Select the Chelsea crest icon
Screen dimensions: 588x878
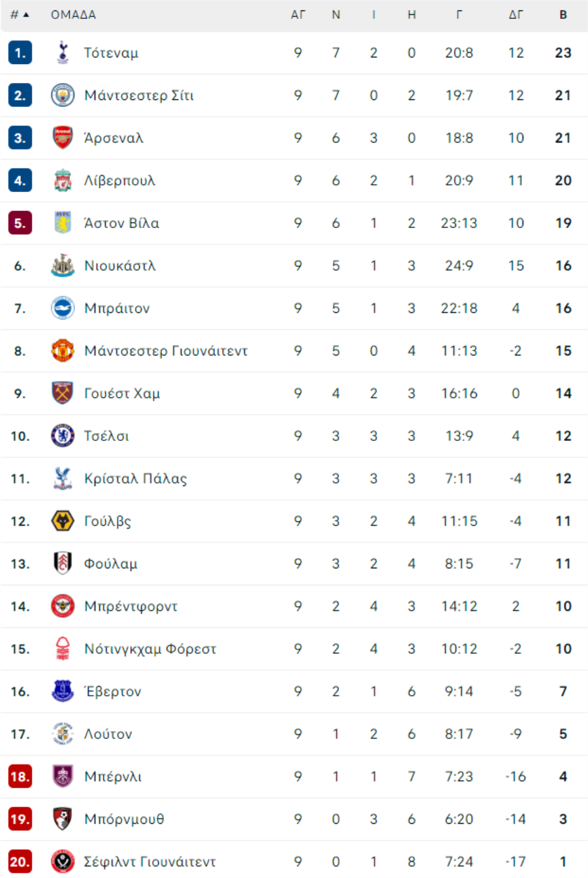63,436
